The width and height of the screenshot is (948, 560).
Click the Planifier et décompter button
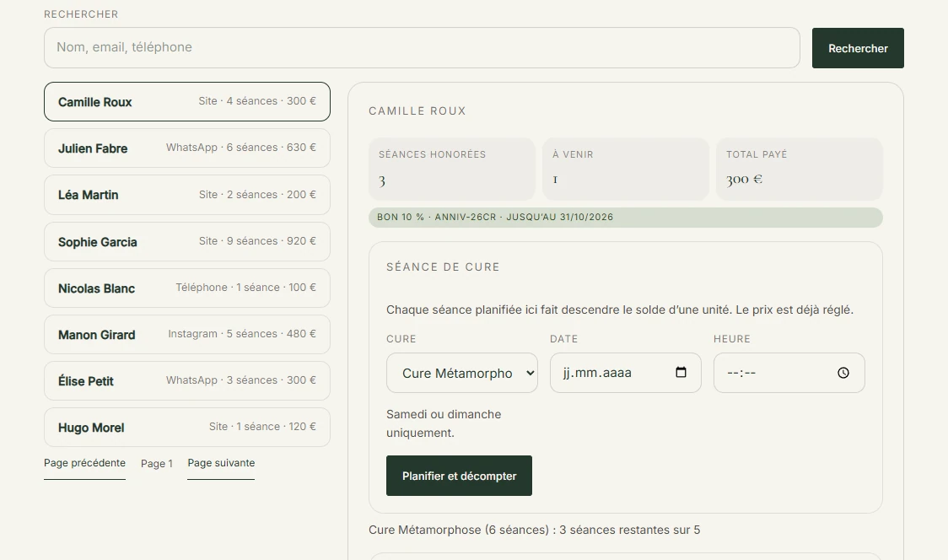click(x=459, y=476)
